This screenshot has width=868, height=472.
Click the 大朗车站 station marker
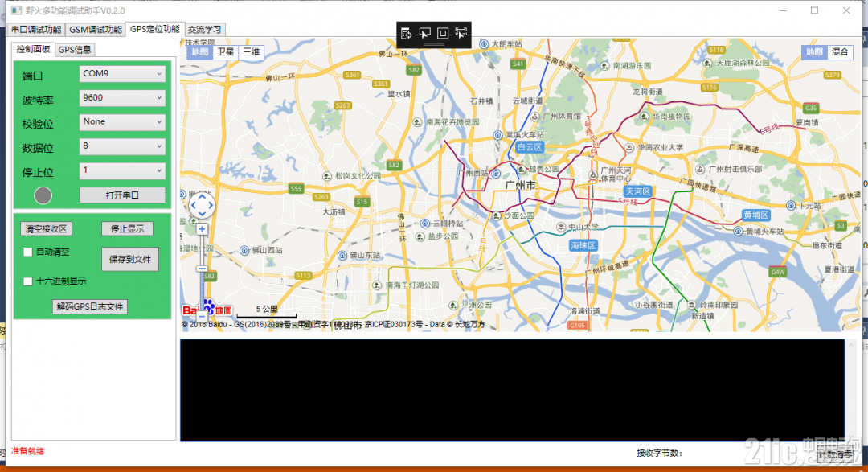point(484,43)
